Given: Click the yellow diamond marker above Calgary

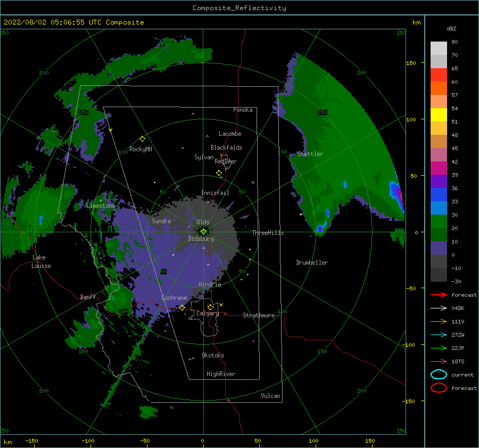Looking at the screenshot, I should coord(210,307).
